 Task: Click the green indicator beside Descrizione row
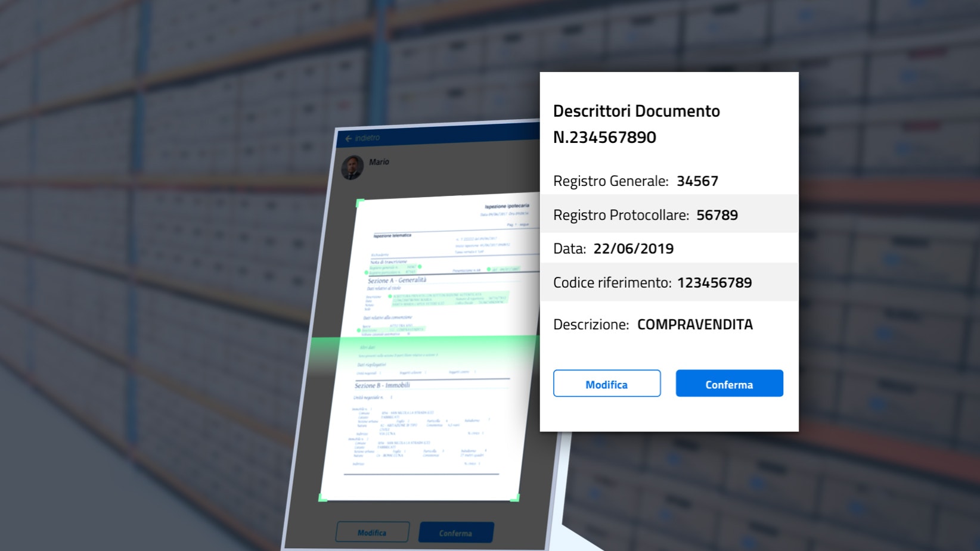point(359,330)
